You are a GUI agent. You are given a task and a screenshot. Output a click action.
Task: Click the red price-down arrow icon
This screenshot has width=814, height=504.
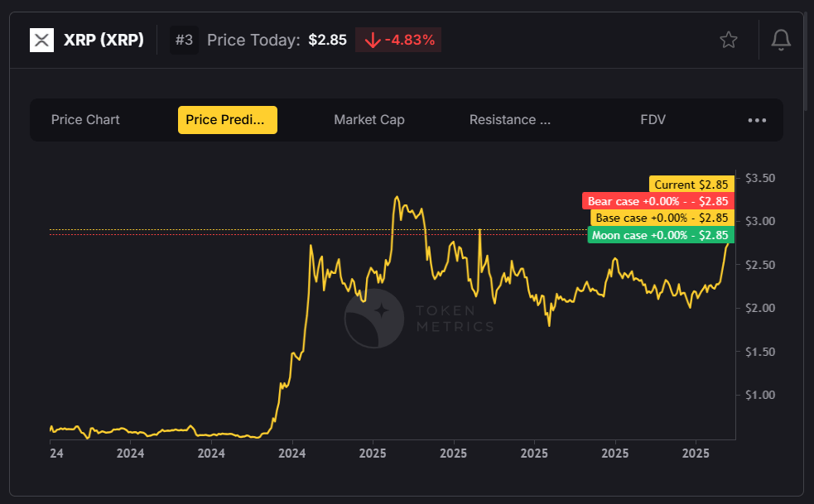coord(372,40)
